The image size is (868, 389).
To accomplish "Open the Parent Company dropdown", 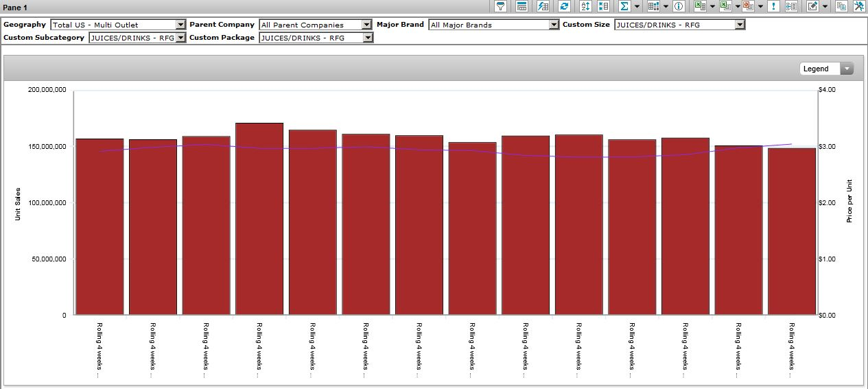I will [367, 25].
